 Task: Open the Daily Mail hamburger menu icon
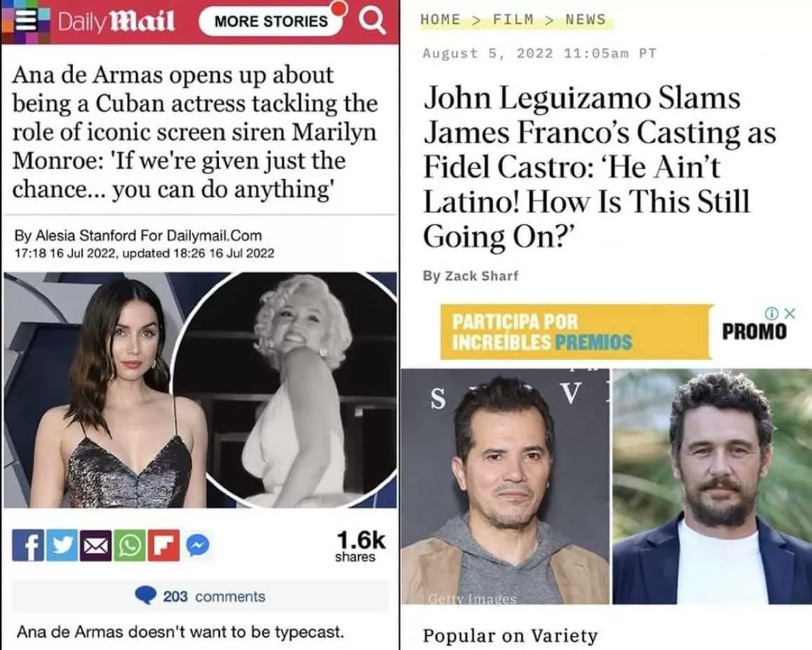[25, 21]
